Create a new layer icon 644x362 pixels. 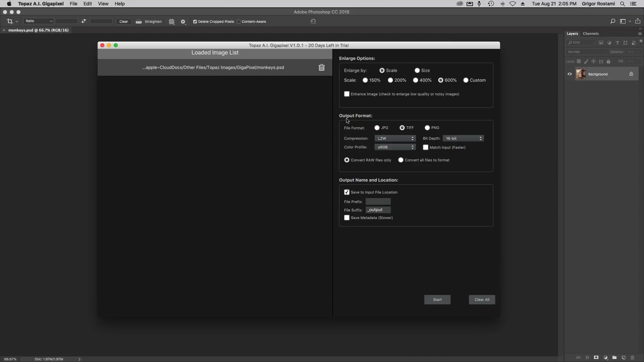click(x=623, y=358)
